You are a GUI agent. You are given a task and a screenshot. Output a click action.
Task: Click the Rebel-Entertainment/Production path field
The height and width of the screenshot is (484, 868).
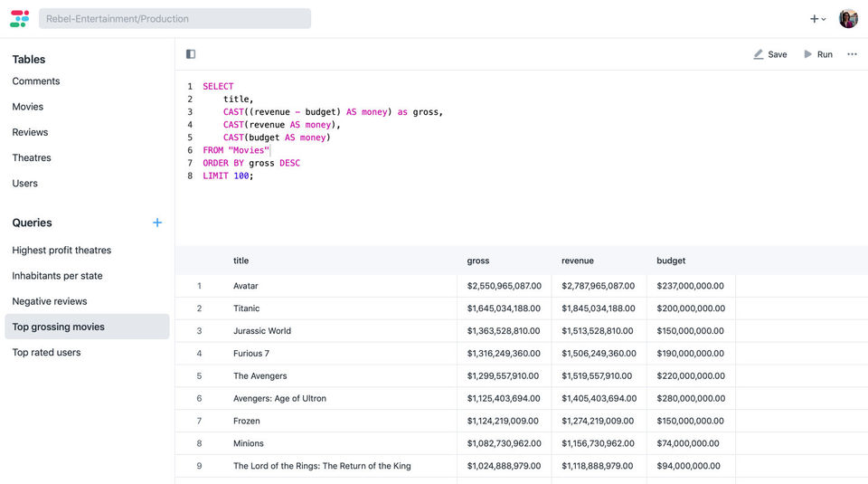tap(175, 18)
